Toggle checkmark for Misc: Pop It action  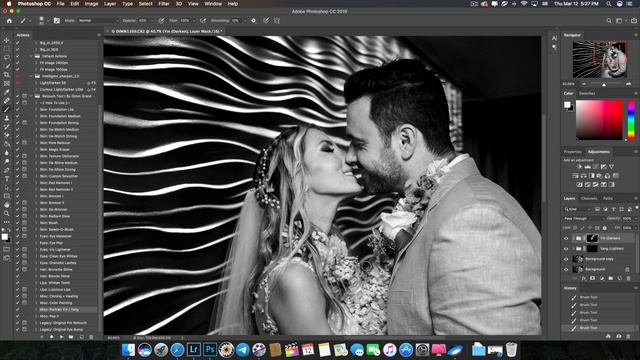[18, 316]
